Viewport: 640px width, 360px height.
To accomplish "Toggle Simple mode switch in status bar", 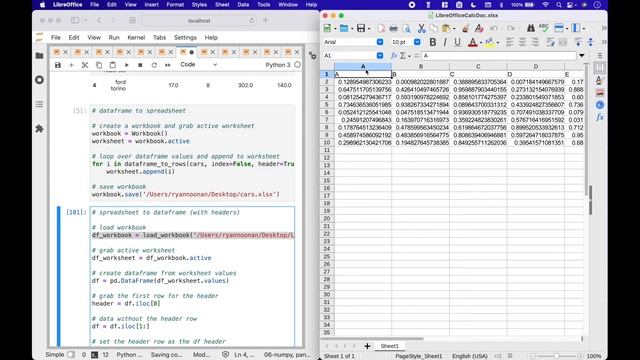I will (x=71, y=355).
